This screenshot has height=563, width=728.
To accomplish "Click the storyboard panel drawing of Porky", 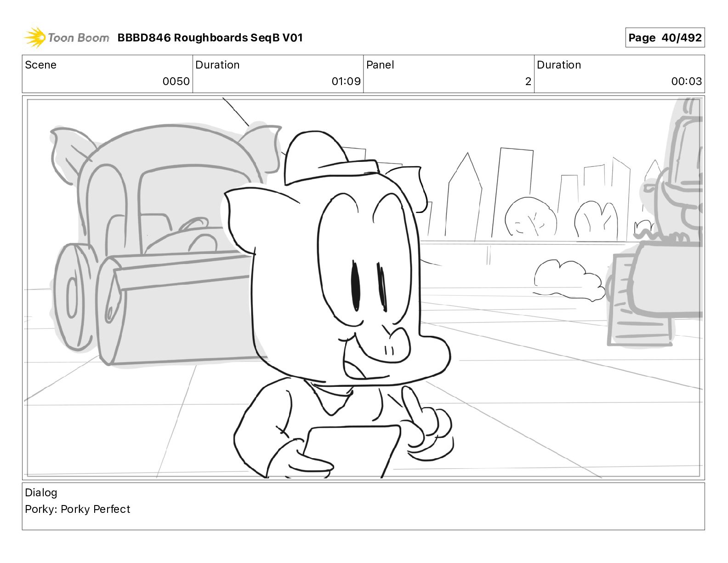I will pyautogui.click(x=363, y=287).
